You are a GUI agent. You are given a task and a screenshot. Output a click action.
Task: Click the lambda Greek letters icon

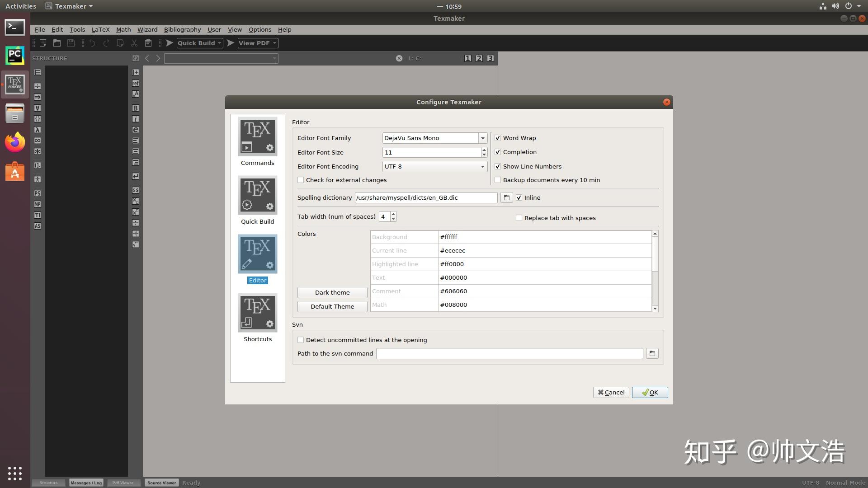coord(38,130)
